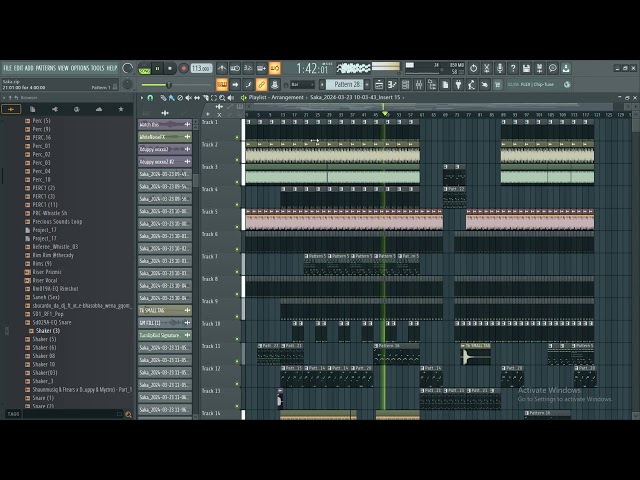Toggle the highlighted loop recording icon
Image resolution: width=640 pixels, height=480 pixels.
click(275, 69)
